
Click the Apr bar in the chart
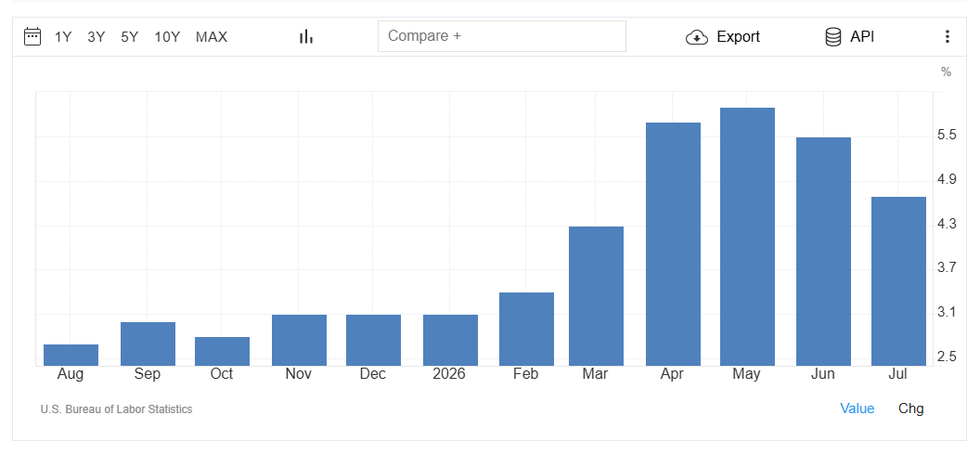click(673, 244)
